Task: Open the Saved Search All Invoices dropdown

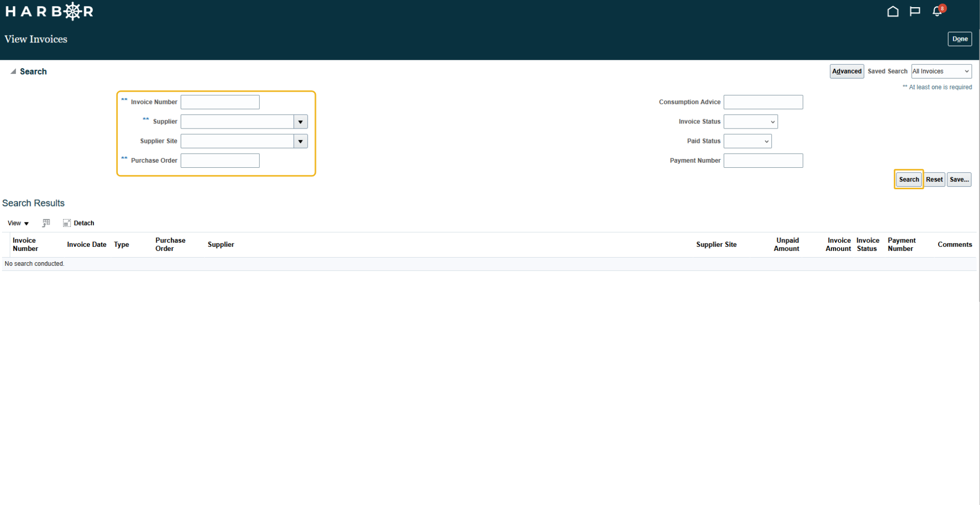Action: [x=941, y=71]
